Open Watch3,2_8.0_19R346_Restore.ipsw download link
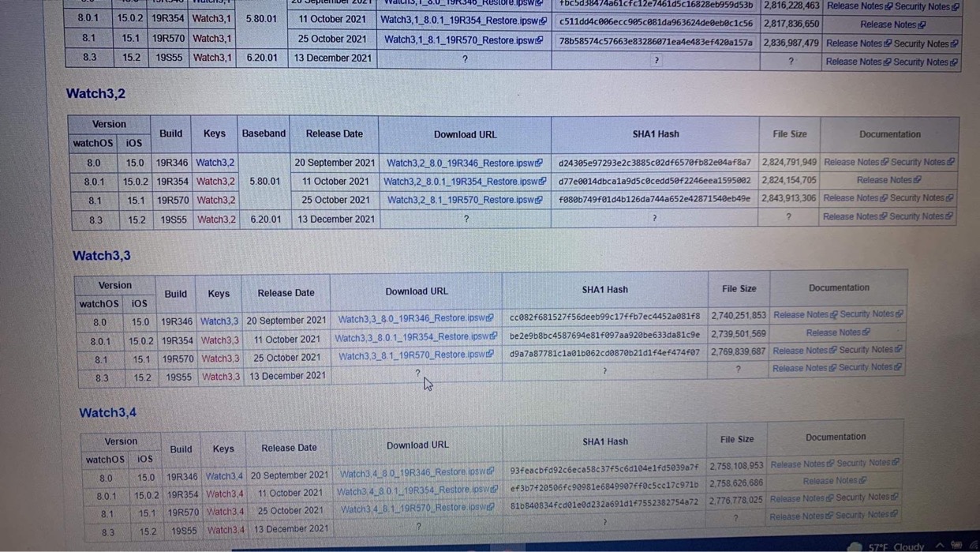 pyautogui.click(x=465, y=163)
